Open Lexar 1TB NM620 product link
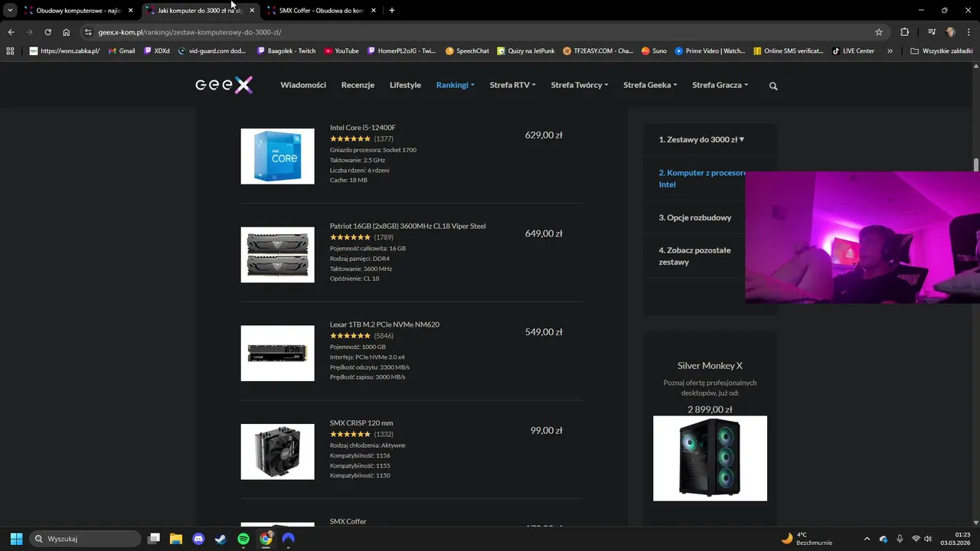The height and width of the screenshot is (551, 980). click(x=384, y=324)
